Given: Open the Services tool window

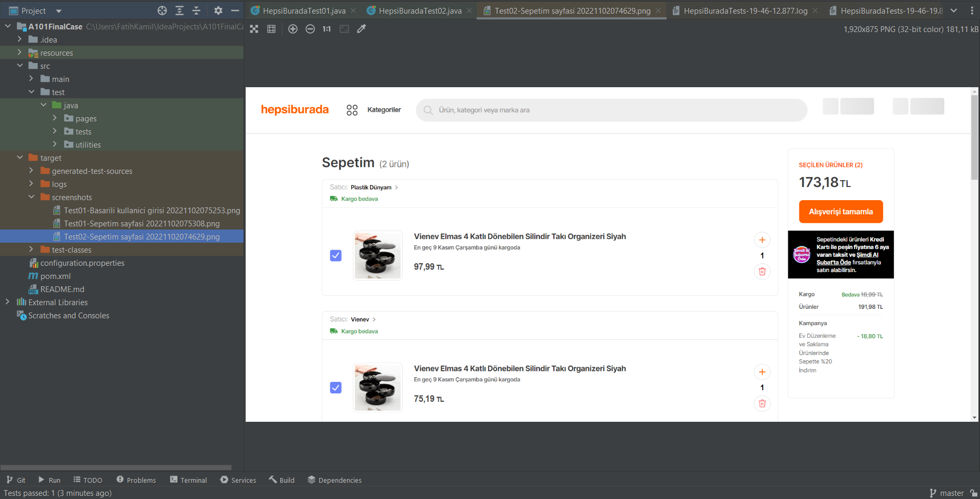Looking at the screenshot, I should (238, 480).
